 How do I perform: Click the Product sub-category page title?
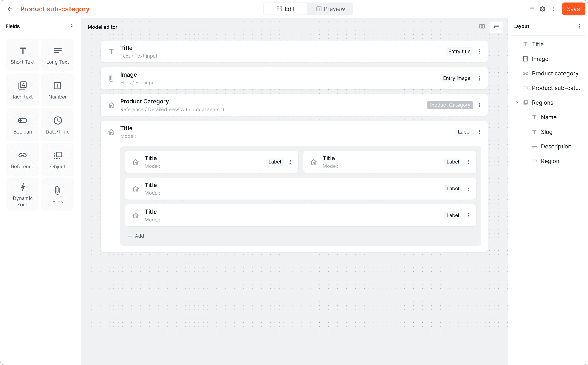coord(55,9)
